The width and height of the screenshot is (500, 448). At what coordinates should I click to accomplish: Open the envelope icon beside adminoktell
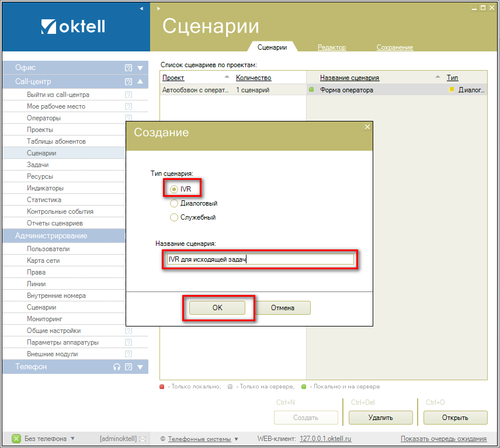click(x=142, y=439)
